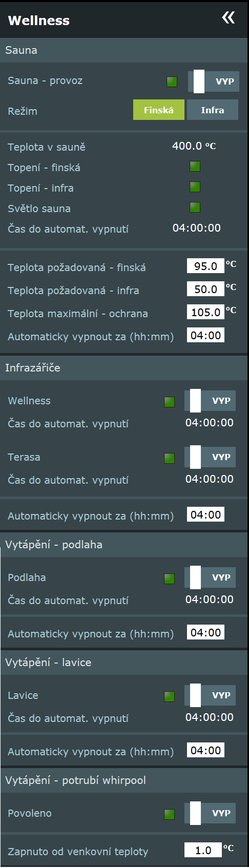The image size is (249, 868).
Task: Select the Infra sauna mode
Action: point(213,110)
